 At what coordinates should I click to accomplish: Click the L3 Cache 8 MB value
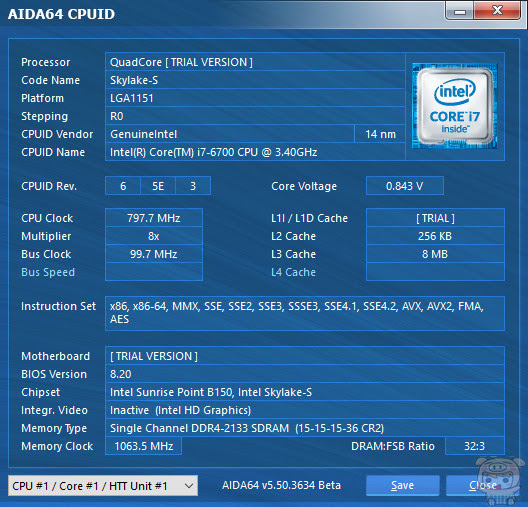[435, 254]
